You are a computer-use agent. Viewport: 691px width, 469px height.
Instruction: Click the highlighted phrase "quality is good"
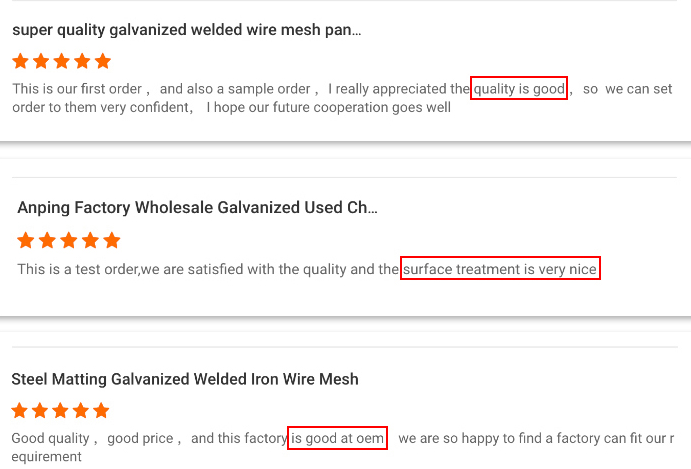coord(519,88)
